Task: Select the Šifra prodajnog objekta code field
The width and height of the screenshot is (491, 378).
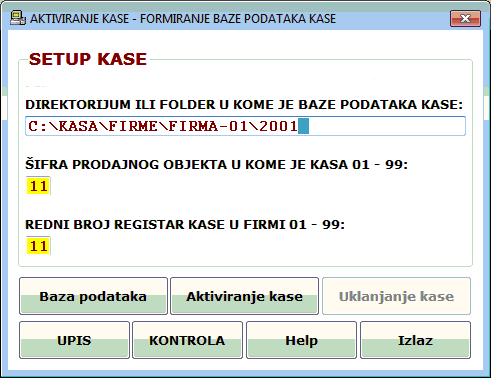Action: coord(38,186)
